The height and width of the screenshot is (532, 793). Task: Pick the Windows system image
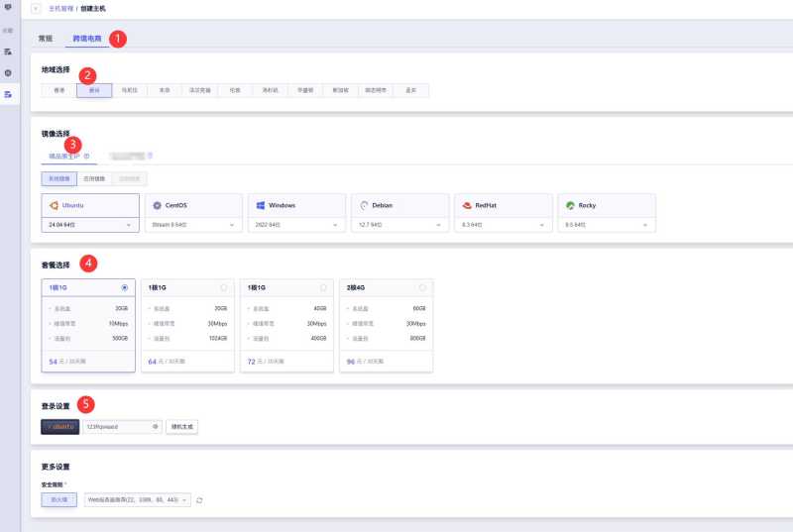297,205
